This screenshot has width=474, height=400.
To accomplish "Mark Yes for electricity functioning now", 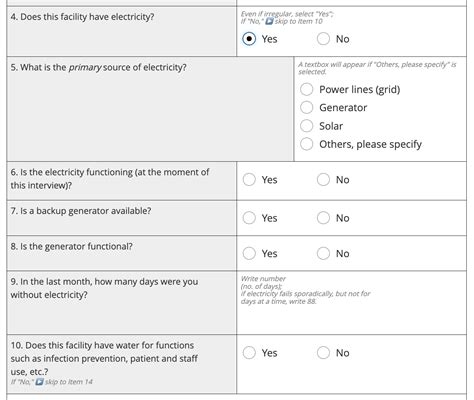I will (x=249, y=180).
